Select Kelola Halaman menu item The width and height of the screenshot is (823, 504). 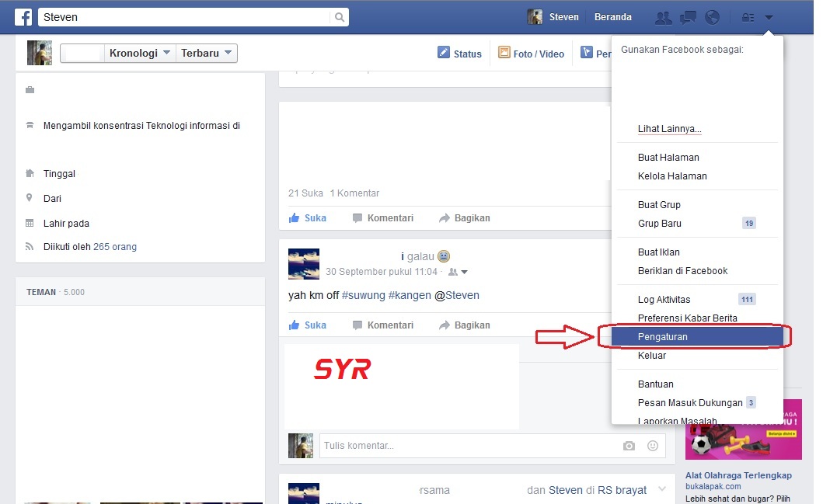tap(672, 176)
